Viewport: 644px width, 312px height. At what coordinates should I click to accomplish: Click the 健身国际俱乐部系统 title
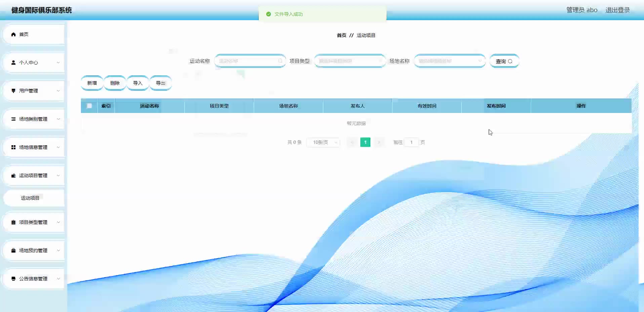click(42, 10)
